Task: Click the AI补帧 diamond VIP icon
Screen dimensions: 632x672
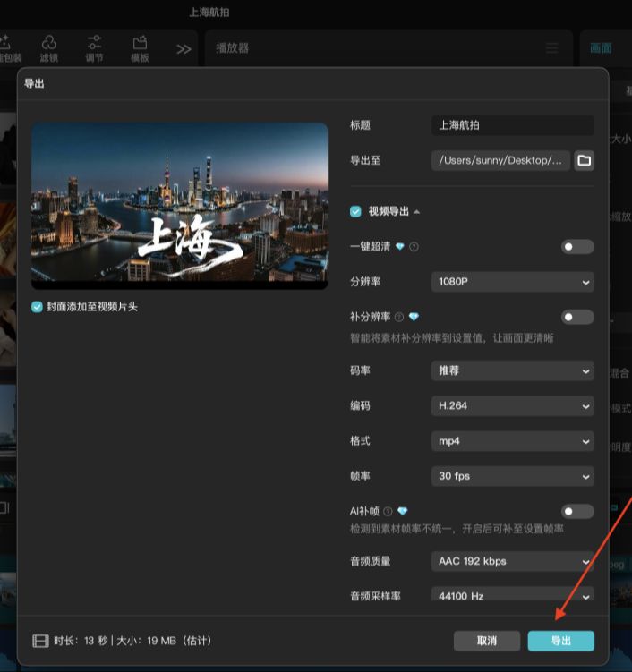Action: 402,511
